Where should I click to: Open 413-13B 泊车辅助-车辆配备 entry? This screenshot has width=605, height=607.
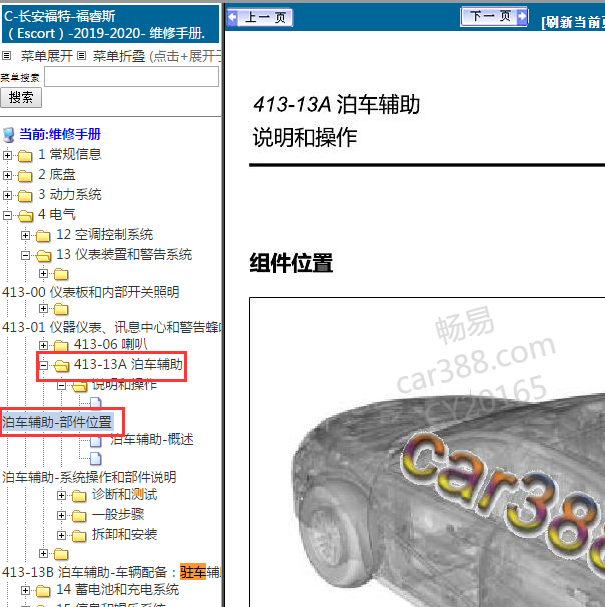[111, 572]
